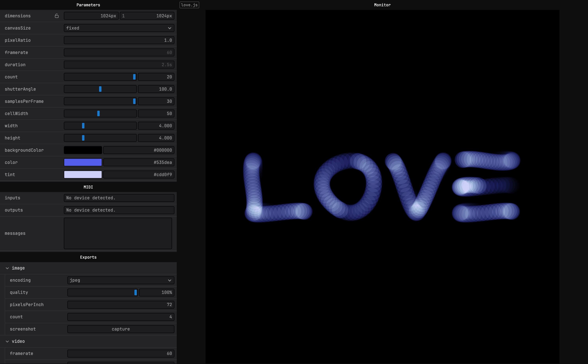Image resolution: width=588 pixels, height=364 pixels.
Task: Adjust the count slider
Action: (100, 77)
